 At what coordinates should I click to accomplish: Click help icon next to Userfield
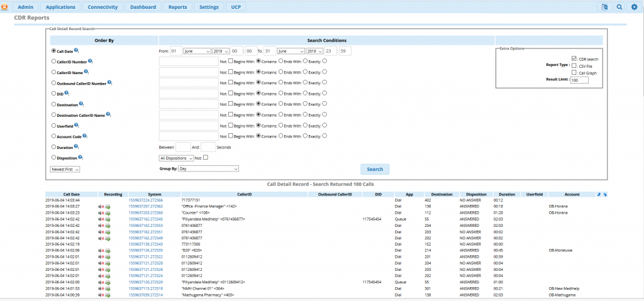click(76, 125)
